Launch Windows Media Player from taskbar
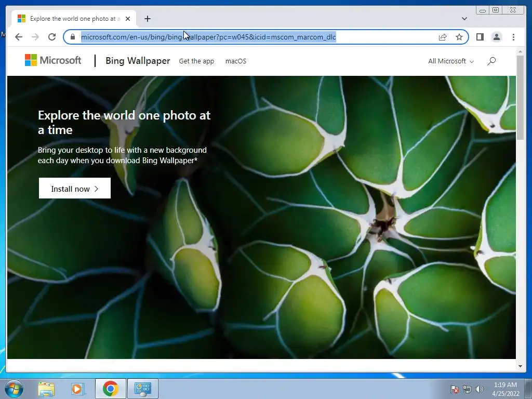 coord(78,389)
